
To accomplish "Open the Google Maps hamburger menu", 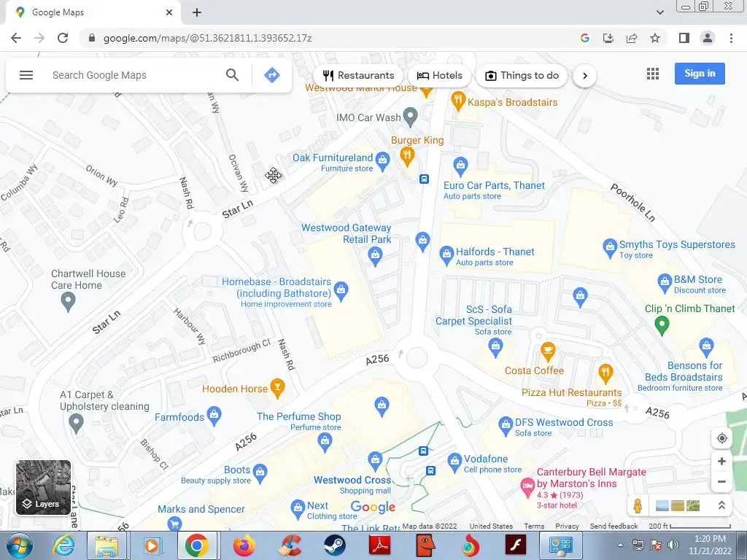I will click(x=26, y=75).
